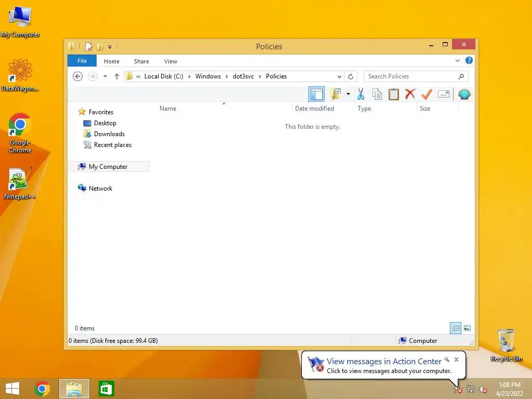This screenshot has height=399, width=532.
Task: Sort by the Type column header
Action: point(385,108)
